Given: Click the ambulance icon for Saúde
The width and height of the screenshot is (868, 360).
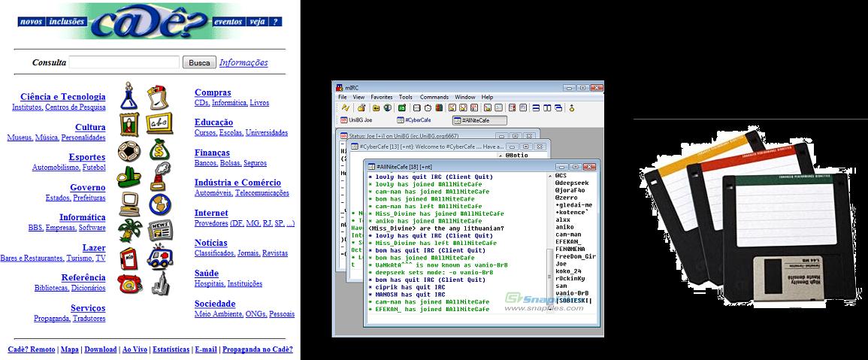Looking at the screenshot, I should (160, 256).
